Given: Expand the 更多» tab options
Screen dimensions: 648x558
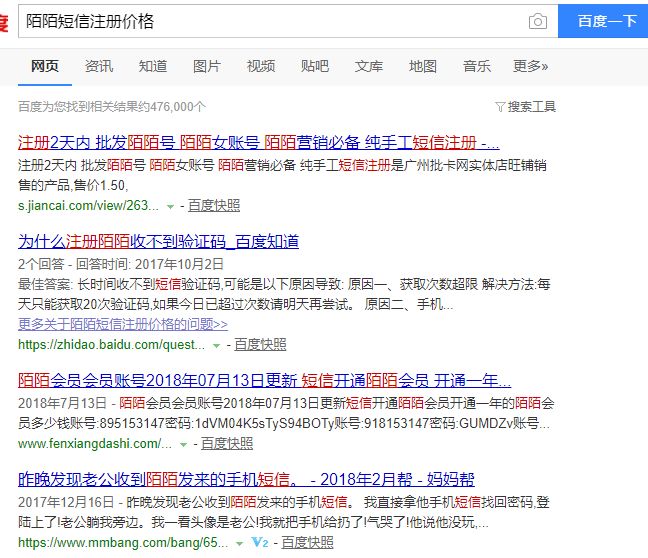Looking at the screenshot, I should point(531,66).
